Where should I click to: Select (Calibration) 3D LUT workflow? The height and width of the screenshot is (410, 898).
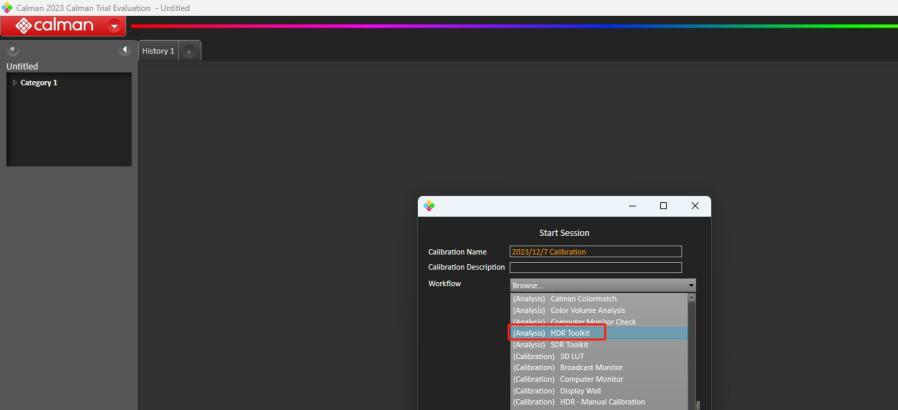(599, 356)
